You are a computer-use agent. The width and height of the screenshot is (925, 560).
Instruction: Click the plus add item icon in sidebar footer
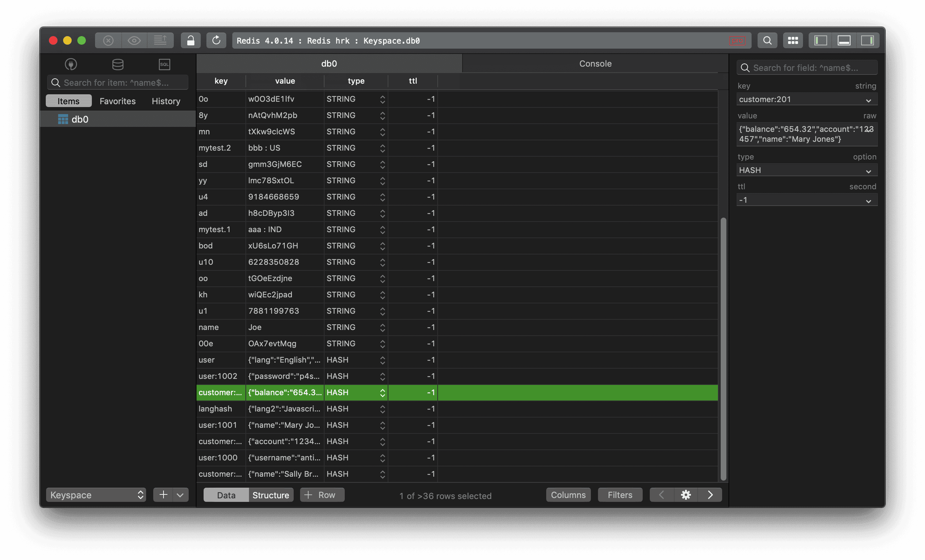point(163,495)
